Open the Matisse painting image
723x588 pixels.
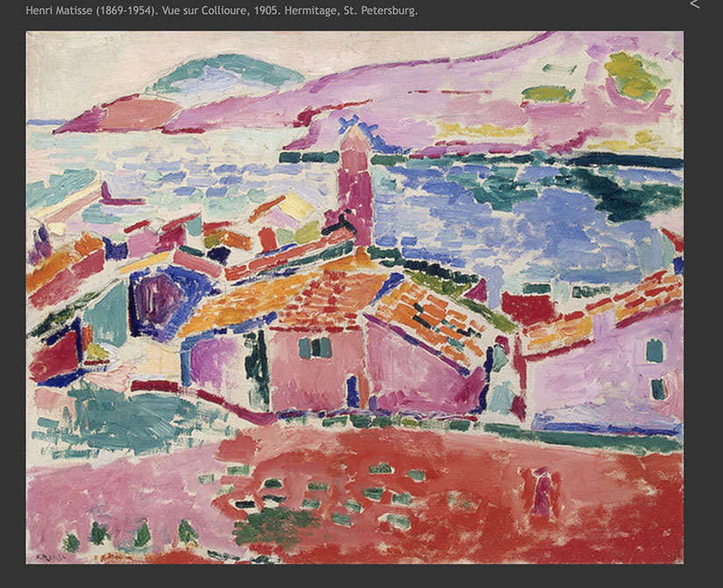pos(354,298)
